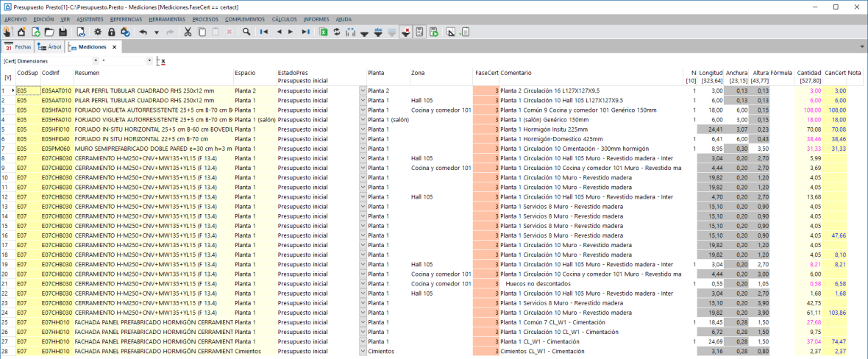Open settings with the gear icon
868x359 pixels.
[98, 32]
